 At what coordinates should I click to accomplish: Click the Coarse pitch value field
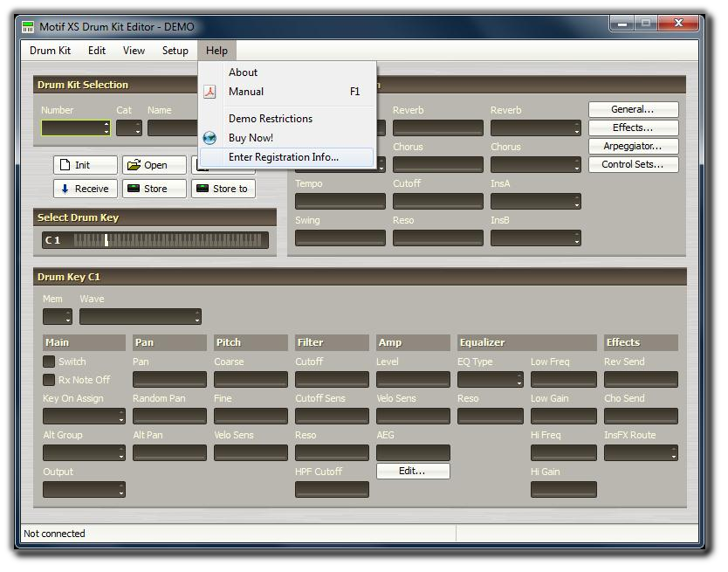pyautogui.click(x=251, y=380)
